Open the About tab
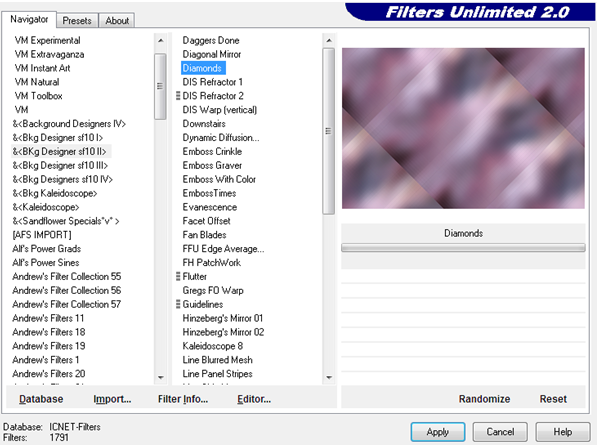Screen dimensions: 597x445 click(x=117, y=21)
